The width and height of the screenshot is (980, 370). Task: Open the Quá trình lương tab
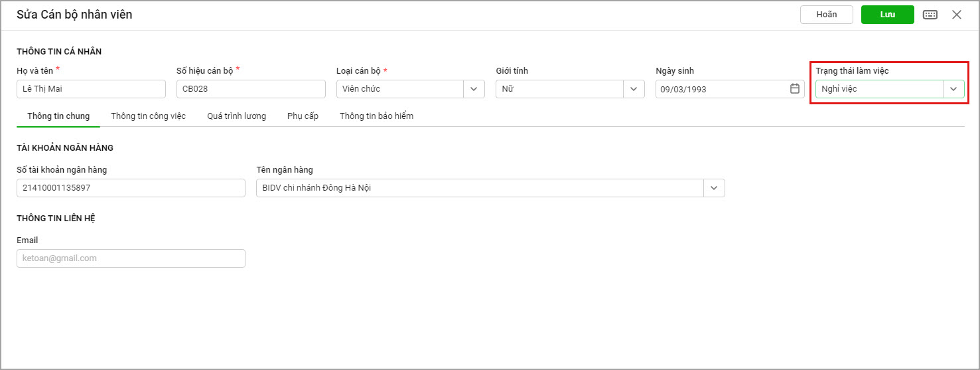(x=237, y=116)
